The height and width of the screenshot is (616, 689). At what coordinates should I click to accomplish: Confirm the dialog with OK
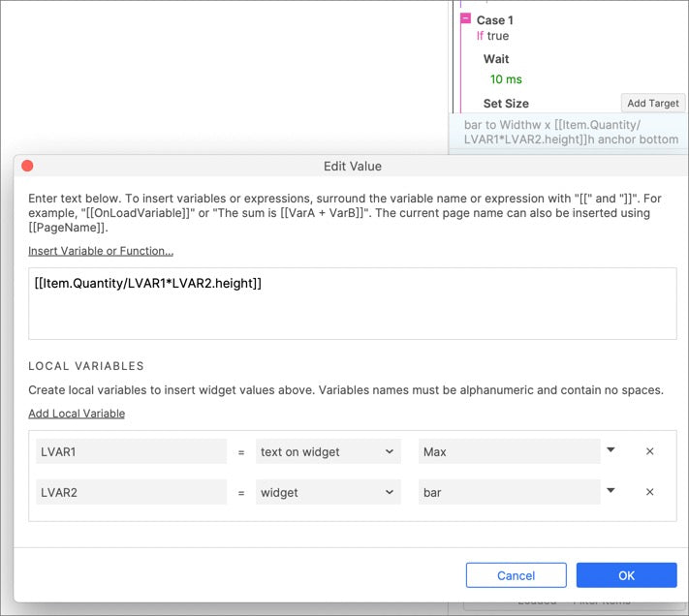tap(626, 575)
